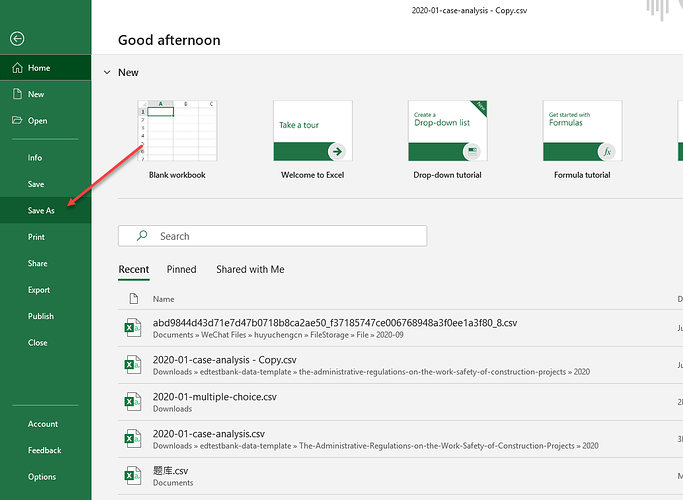
Task: Open the Formula tutorial template
Action: click(582, 131)
